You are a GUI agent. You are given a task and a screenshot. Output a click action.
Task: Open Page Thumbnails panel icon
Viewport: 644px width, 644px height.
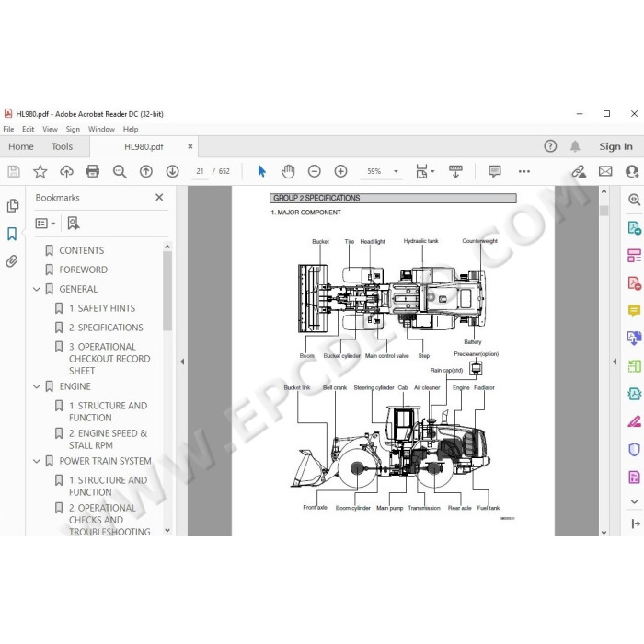tap(12, 205)
